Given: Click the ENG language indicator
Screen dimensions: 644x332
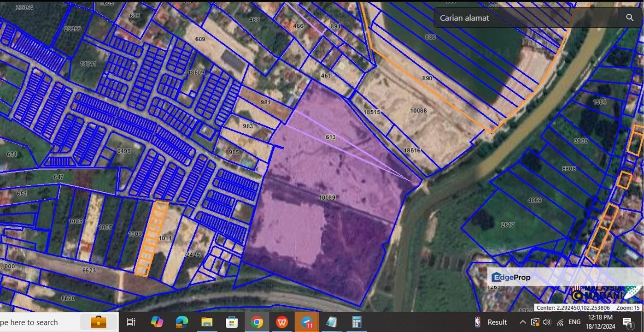Looking at the screenshot, I should click(574, 322).
